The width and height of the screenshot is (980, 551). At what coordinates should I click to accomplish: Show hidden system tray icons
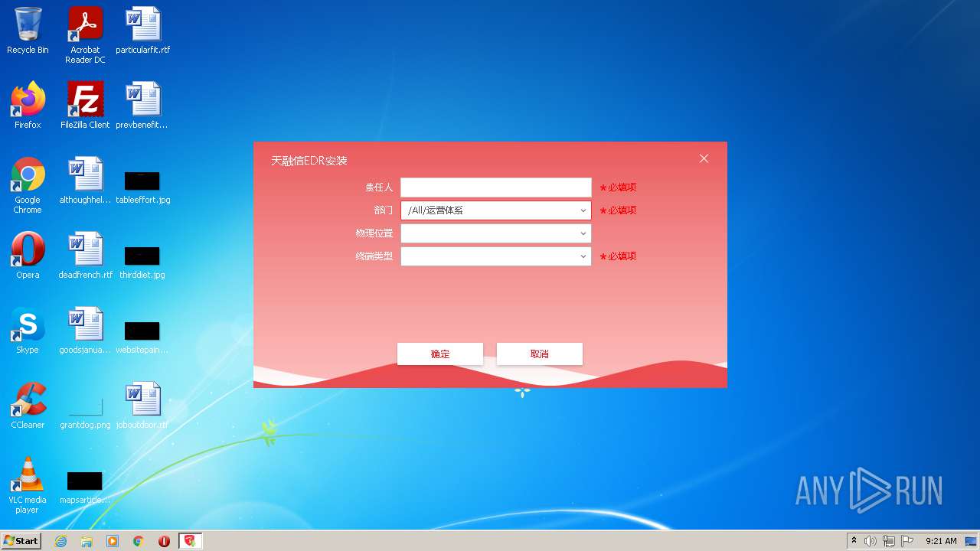[854, 541]
